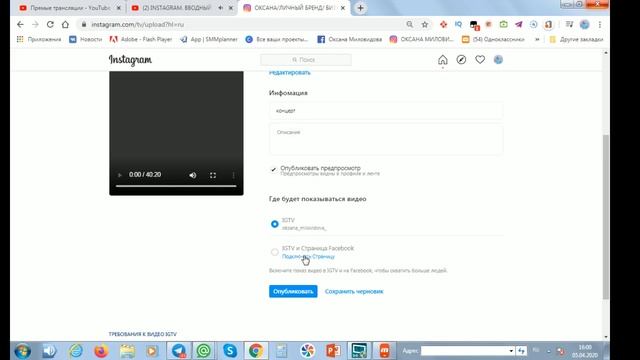The image size is (640, 360).
Task: Click the taskbar Адрес input field
Action: (x=464, y=351)
